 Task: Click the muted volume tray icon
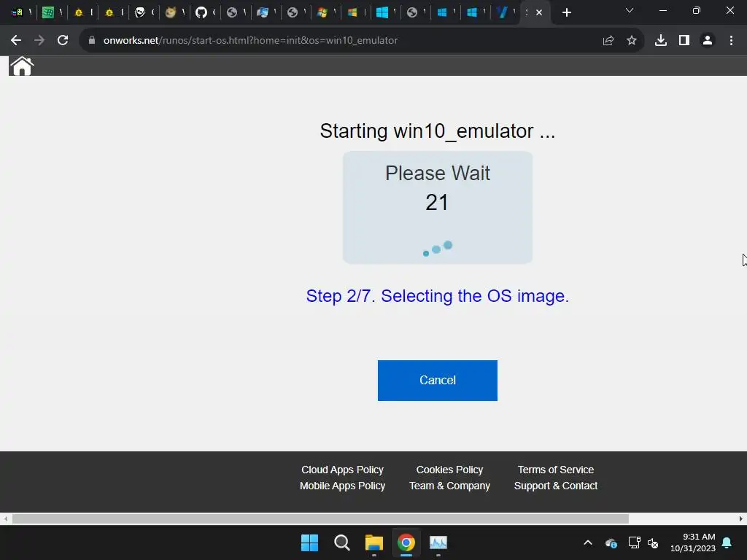[x=653, y=542]
